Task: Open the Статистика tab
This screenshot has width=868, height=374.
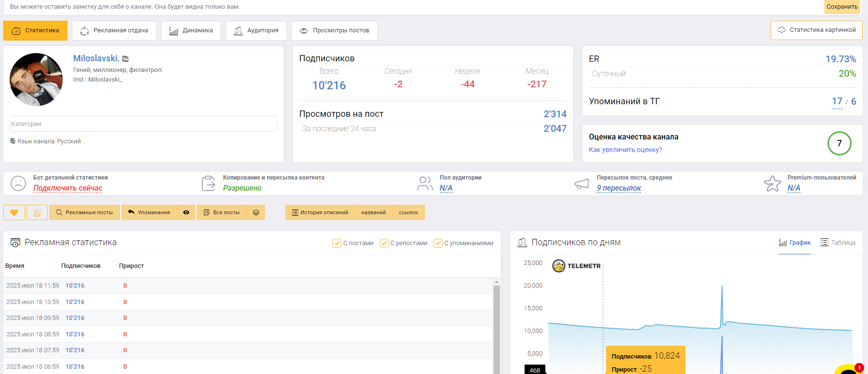Action: coord(35,30)
